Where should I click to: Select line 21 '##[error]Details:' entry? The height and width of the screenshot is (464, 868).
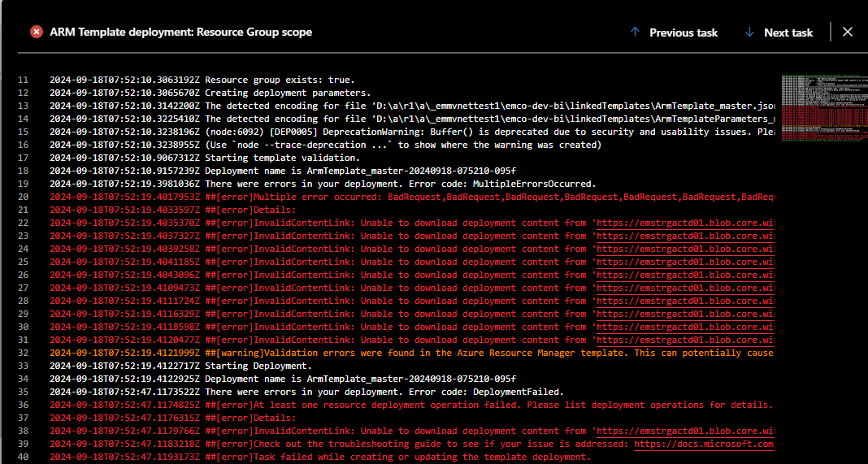tap(173, 210)
